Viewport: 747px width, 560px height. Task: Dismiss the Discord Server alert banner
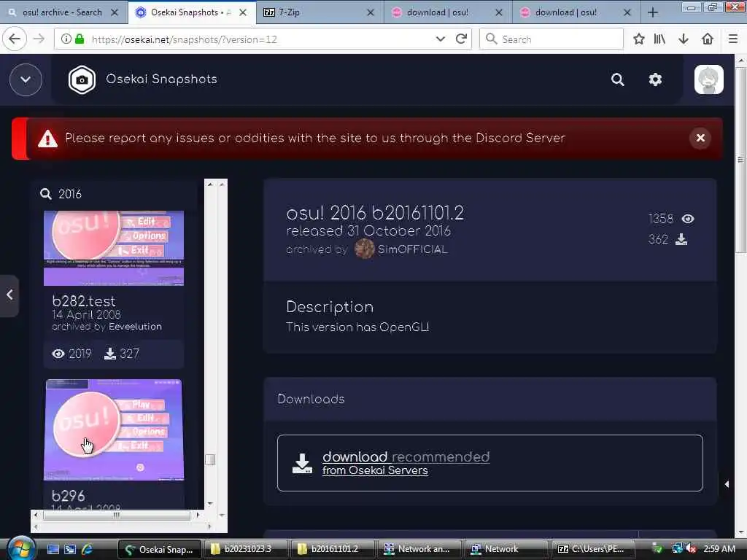(x=700, y=138)
